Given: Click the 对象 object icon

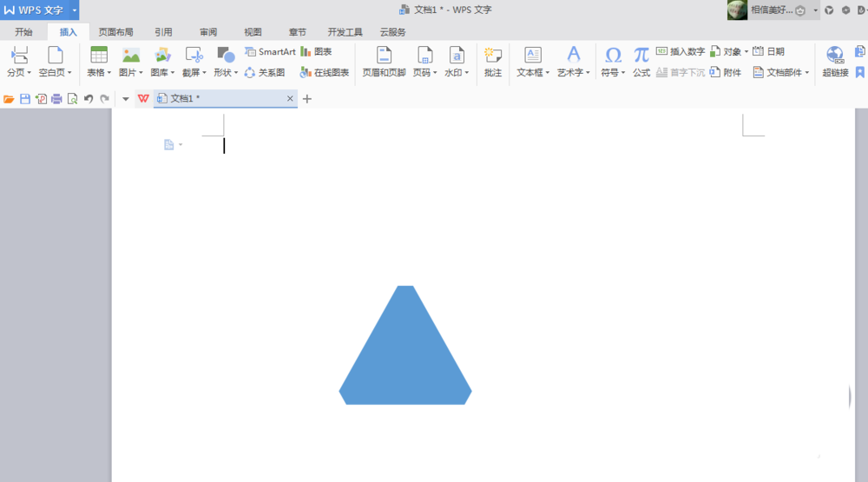Looking at the screenshot, I should point(714,51).
